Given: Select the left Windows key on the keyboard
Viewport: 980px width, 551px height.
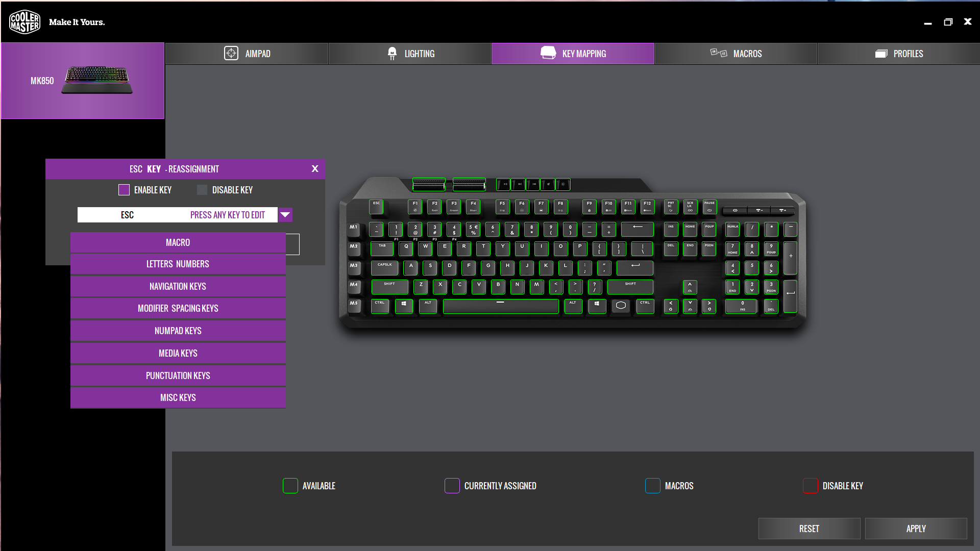Looking at the screenshot, I should tap(404, 306).
